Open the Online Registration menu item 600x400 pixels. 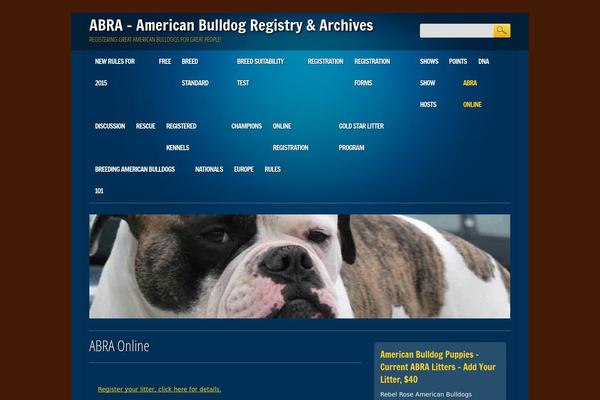(x=290, y=137)
